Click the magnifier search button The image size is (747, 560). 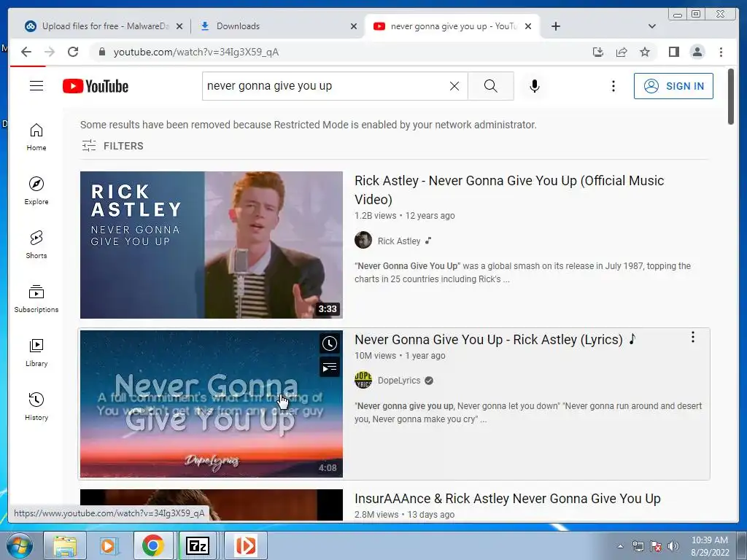point(491,86)
